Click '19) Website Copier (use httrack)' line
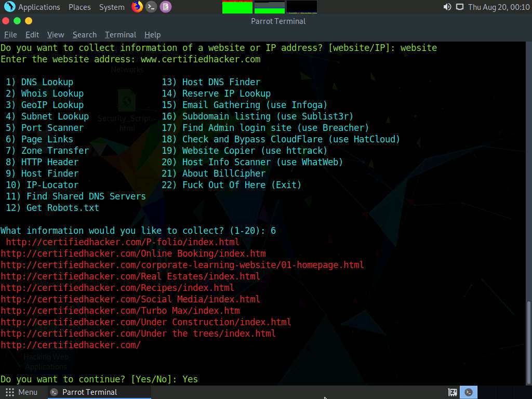Screen dimensions: 532x399 coord(244,151)
